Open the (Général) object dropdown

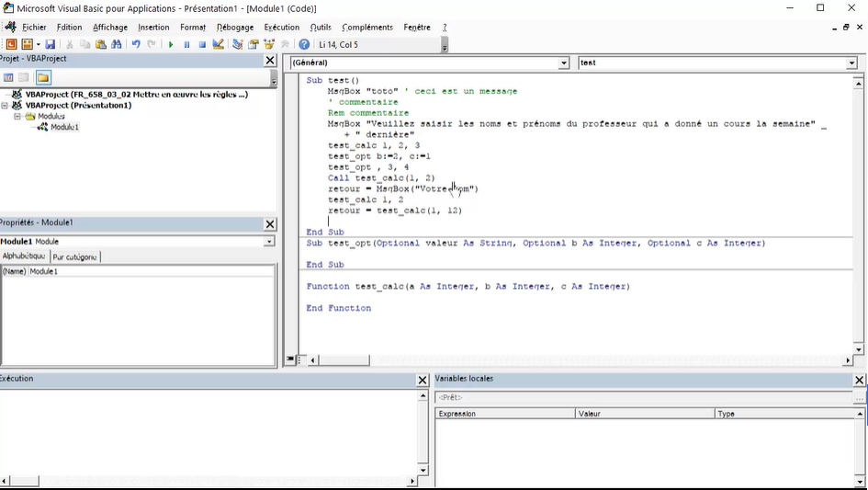tap(564, 63)
